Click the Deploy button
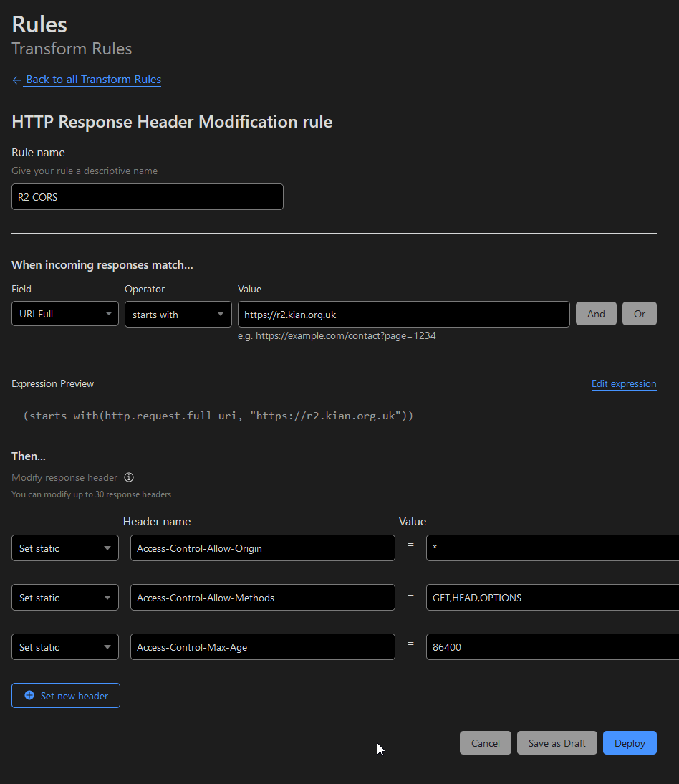 630,743
